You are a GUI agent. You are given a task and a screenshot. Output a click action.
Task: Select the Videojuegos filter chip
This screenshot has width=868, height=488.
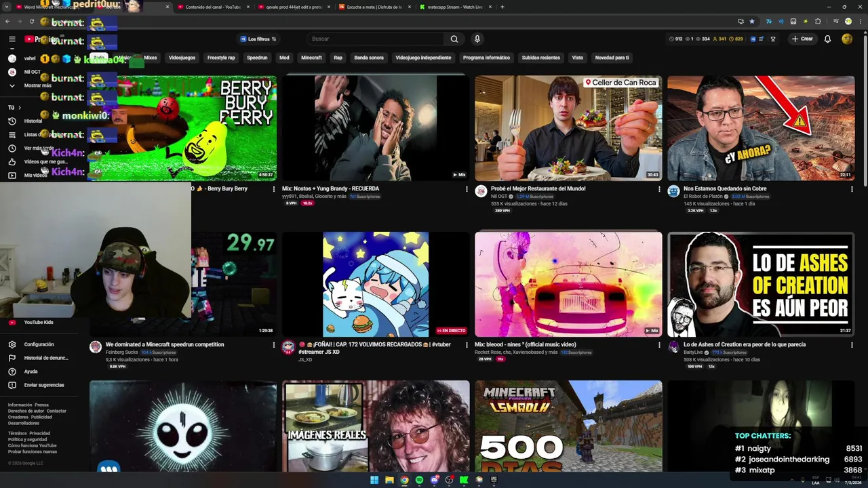[182, 58]
